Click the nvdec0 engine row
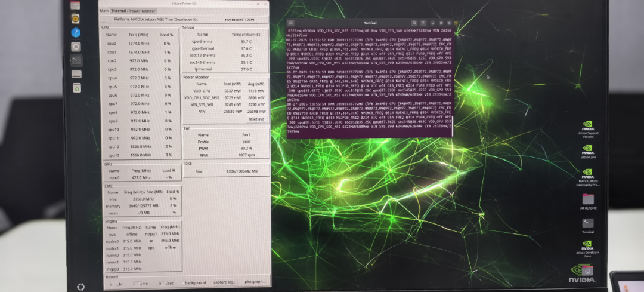This screenshot has width=644, height=292. coord(123,241)
